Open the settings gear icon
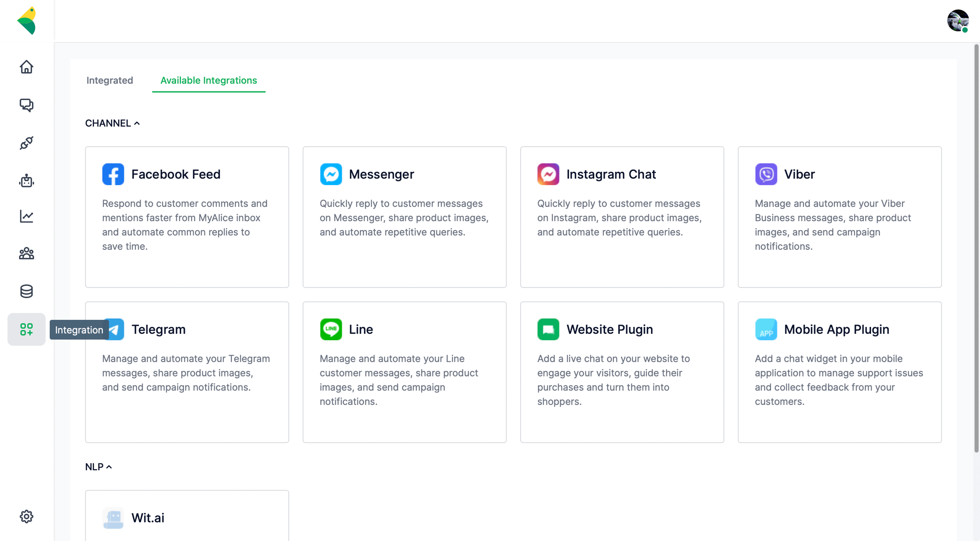980x541 pixels. pyautogui.click(x=26, y=516)
